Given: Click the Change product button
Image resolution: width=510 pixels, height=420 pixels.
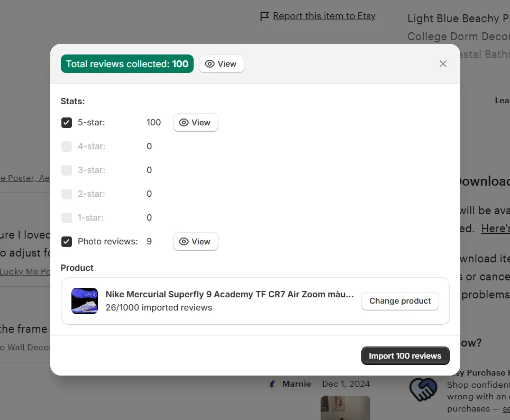Looking at the screenshot, I should [x=400, y=301].
